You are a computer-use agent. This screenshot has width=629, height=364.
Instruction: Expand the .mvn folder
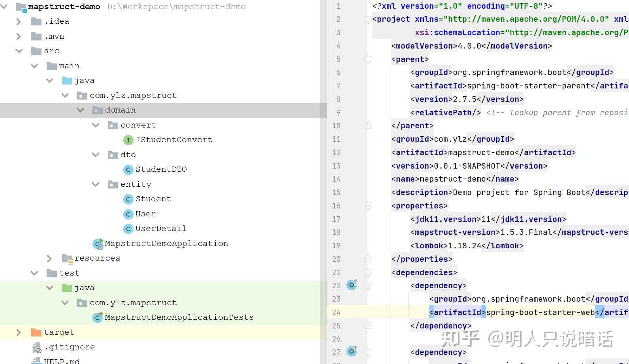point(19,36)
